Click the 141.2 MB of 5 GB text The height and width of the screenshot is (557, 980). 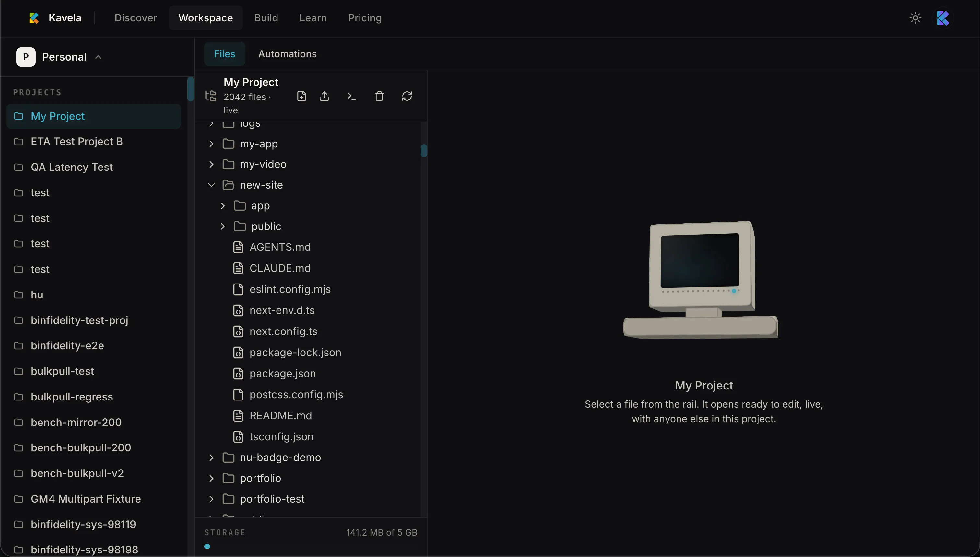coord(382,532)
